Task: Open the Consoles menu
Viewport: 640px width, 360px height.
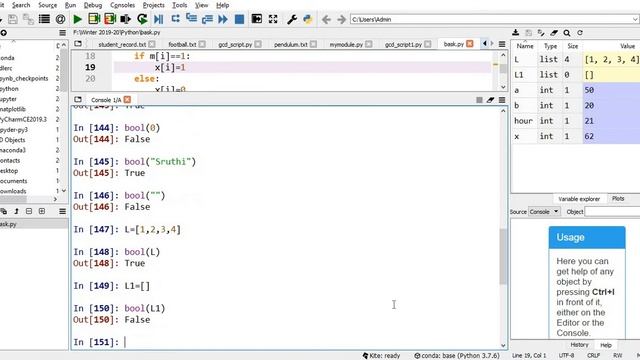Action: click(x=122, y=5)
